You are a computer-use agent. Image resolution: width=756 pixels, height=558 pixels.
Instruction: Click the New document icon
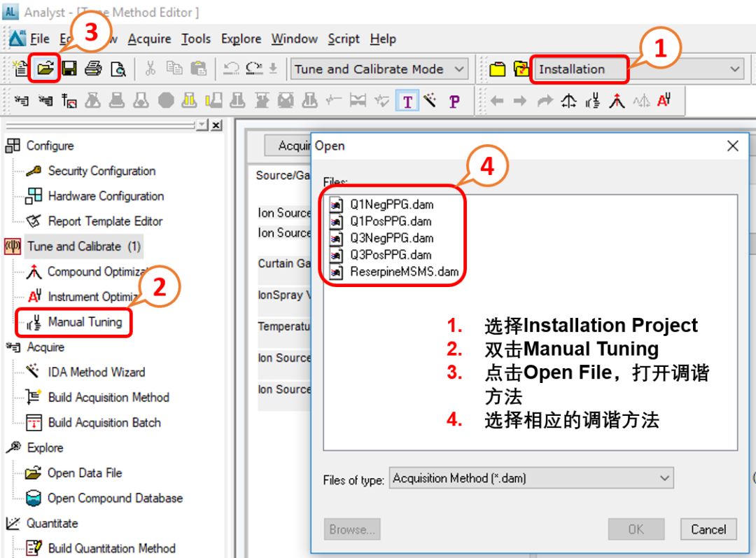20,69
